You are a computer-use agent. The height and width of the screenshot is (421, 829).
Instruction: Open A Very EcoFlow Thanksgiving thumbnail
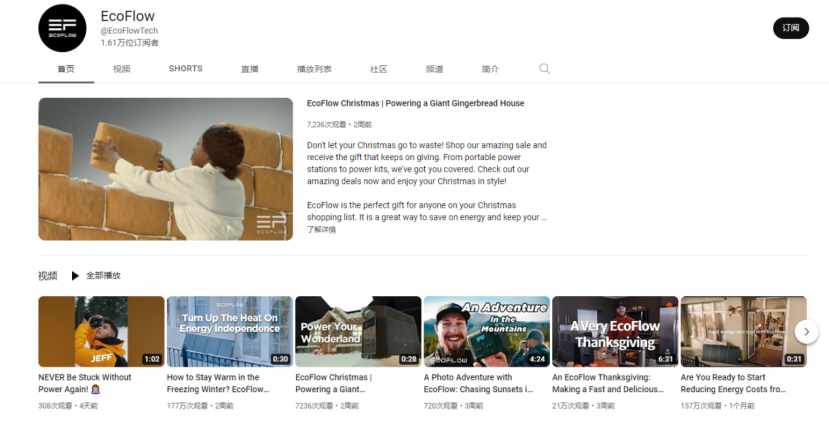[615, 332]
